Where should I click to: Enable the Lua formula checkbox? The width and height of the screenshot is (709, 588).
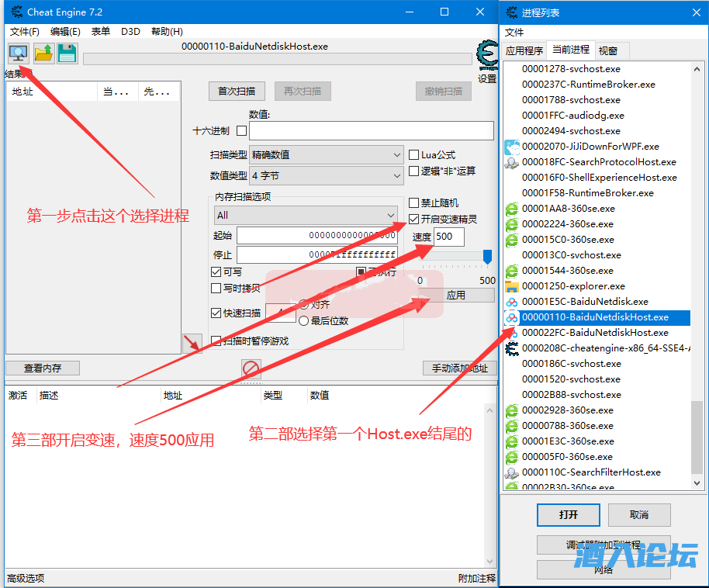[413, 154]
